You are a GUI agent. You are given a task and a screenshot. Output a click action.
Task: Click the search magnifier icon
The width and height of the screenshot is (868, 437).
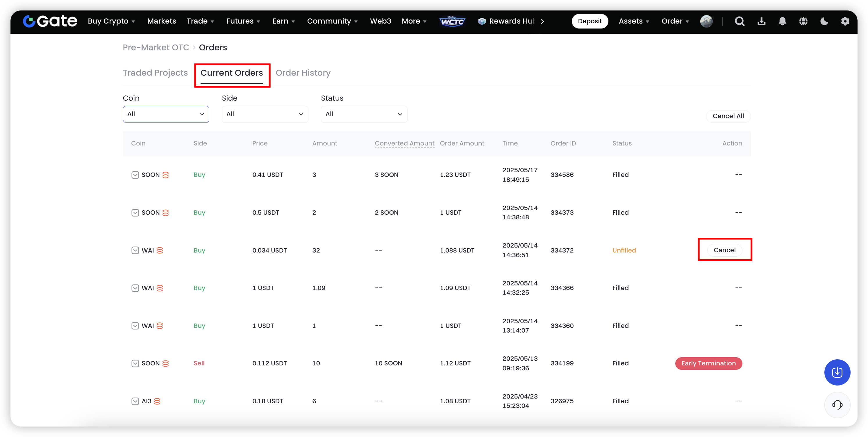coord(739,21)
